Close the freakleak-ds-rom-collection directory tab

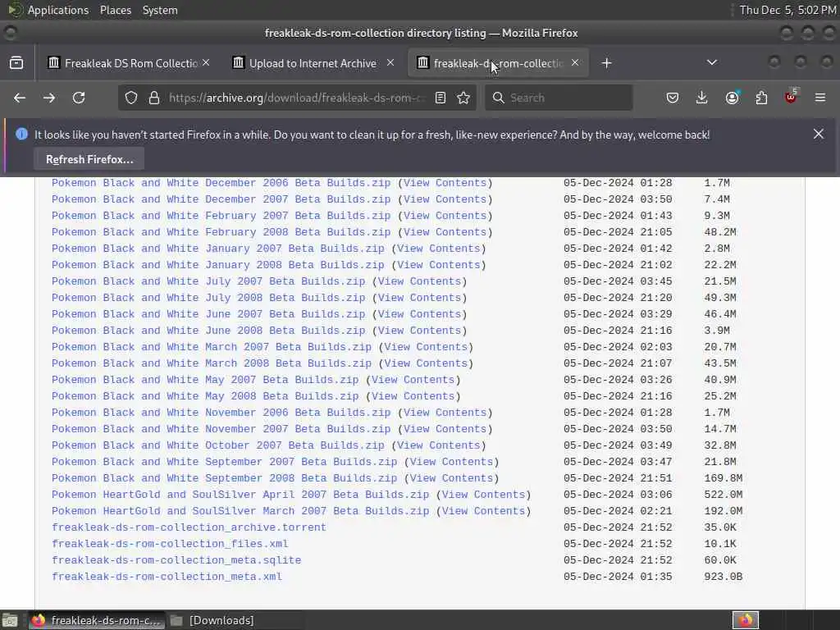(x=575, y=62)
